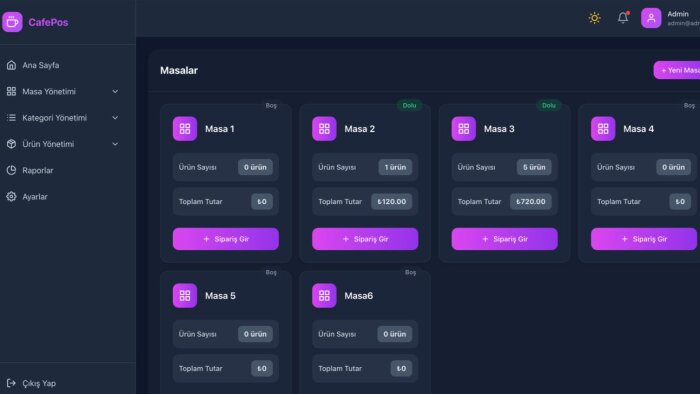Viewport: 700px width, 394px height.
Task: Click Masa 2 '1 ürün' count
Action: 395,167
